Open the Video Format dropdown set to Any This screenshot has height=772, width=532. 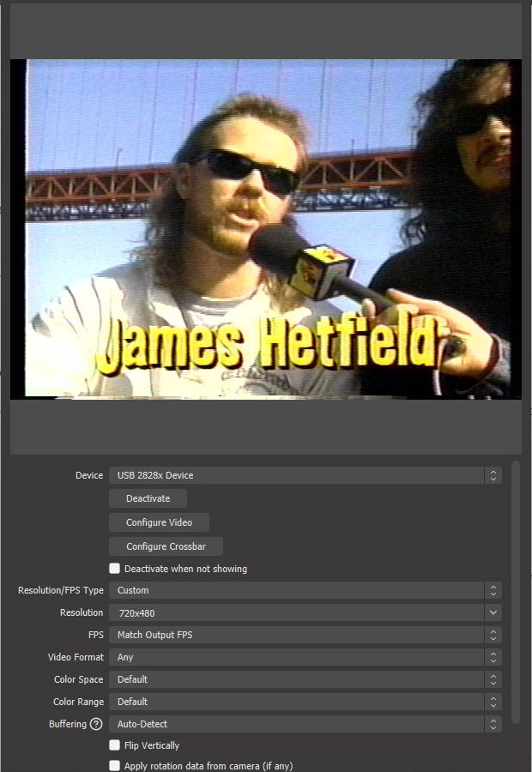pos(296,657)
